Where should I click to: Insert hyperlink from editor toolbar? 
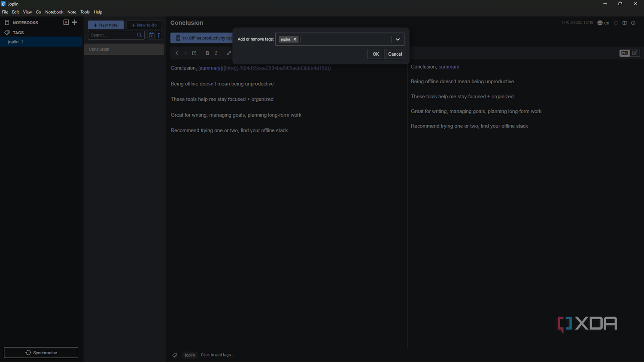(x=229, y=53)
